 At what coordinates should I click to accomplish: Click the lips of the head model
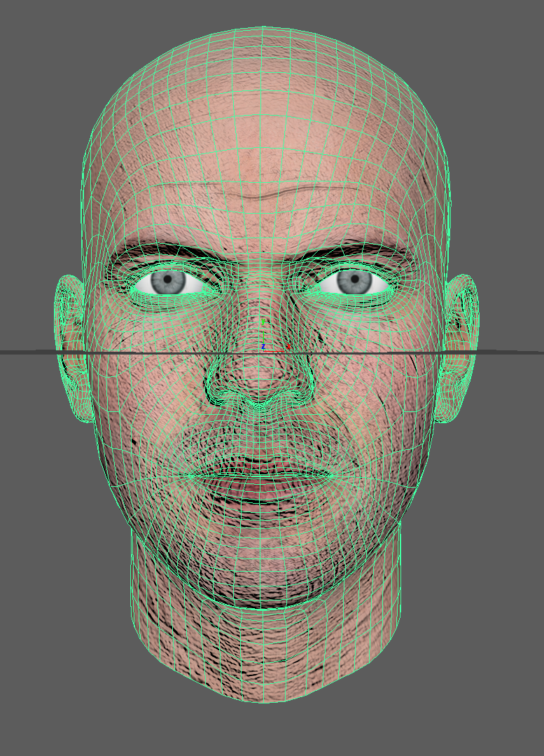click(260, 477)
